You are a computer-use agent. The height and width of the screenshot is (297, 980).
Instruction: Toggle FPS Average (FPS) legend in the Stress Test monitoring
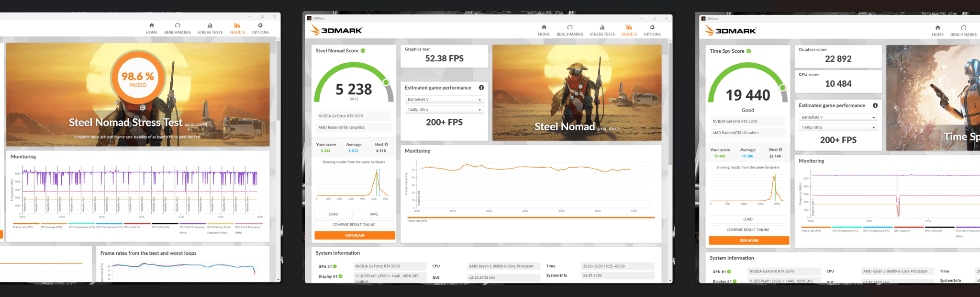tap(54, 226)
